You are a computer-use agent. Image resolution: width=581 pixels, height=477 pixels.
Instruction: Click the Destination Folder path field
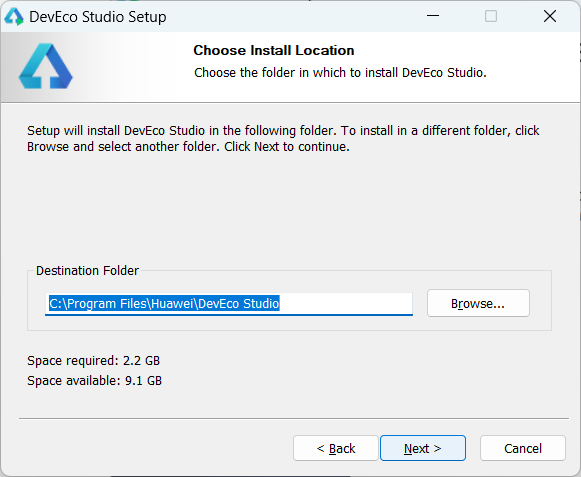point(229,304)
